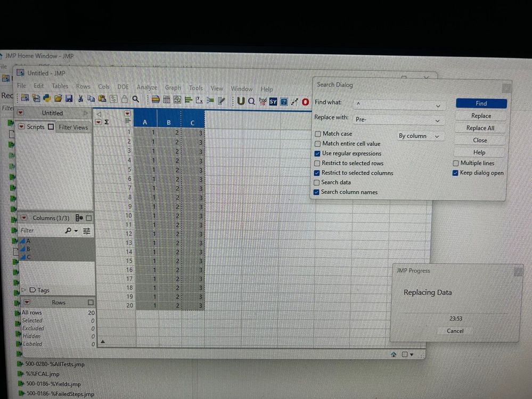Image resolution: width=532 pixels, height=399 pixels.
Task: Open the column filter search options arrow
Action: [76, 231]
